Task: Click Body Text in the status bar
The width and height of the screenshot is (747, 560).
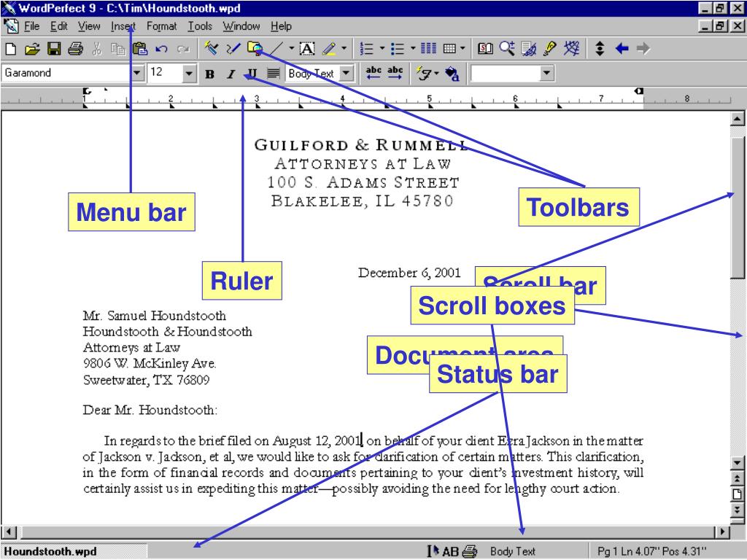Action: coord(513,551)
